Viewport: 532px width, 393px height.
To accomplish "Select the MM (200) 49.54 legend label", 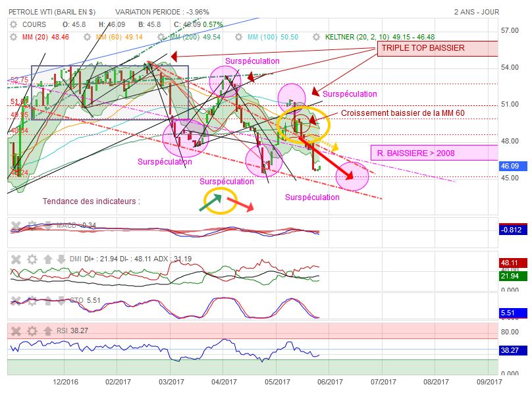I will (x=195, y=37).
